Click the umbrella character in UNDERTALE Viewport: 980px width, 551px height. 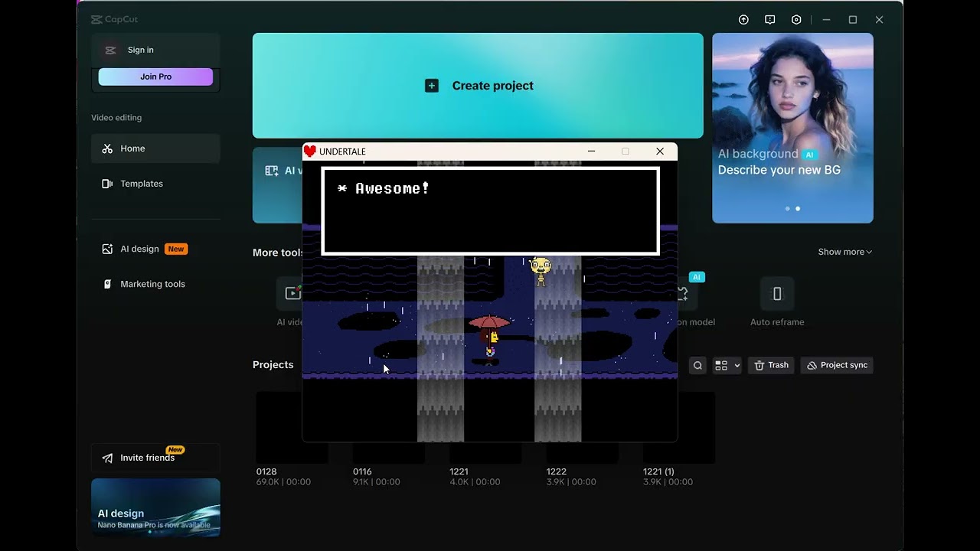point(489,336)
